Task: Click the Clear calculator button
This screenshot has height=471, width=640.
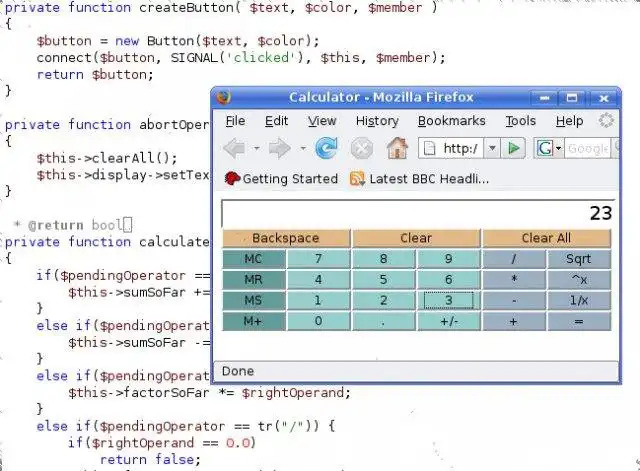Action: 416,238
